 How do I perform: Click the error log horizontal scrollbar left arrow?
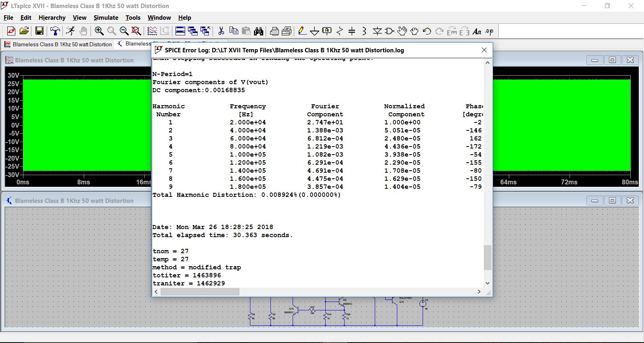point(156,291)
